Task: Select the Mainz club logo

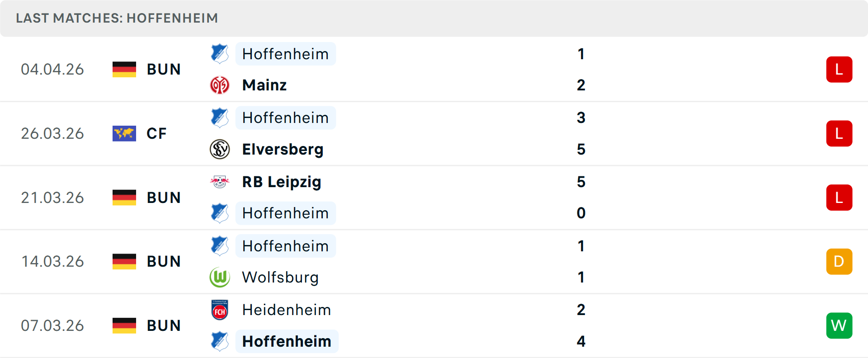Action: coord(220,85)
